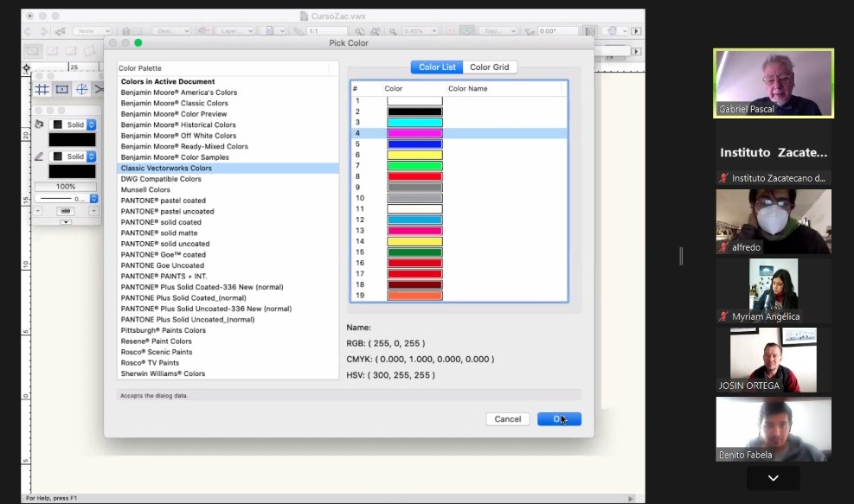Screen dimensions: 854x504
Task: Click the layers icon before Layer dropdown
Action: (x=204, y=31)
